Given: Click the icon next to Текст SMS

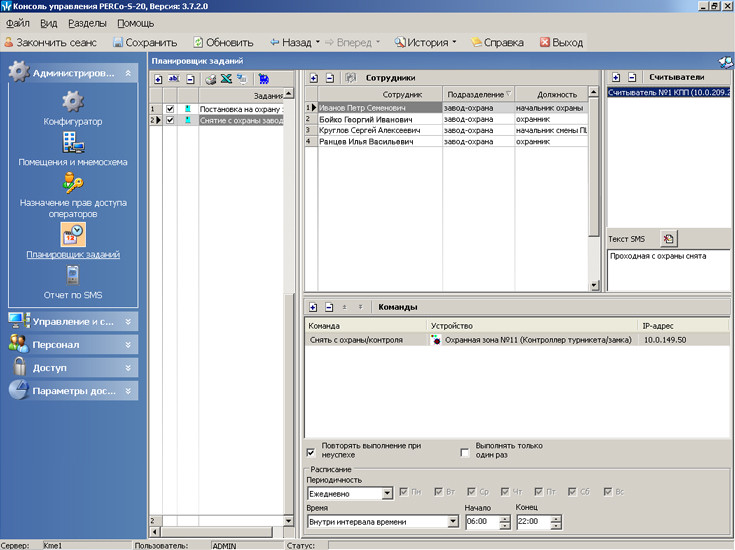Looking at the screenshot, I should click(668, 239).
